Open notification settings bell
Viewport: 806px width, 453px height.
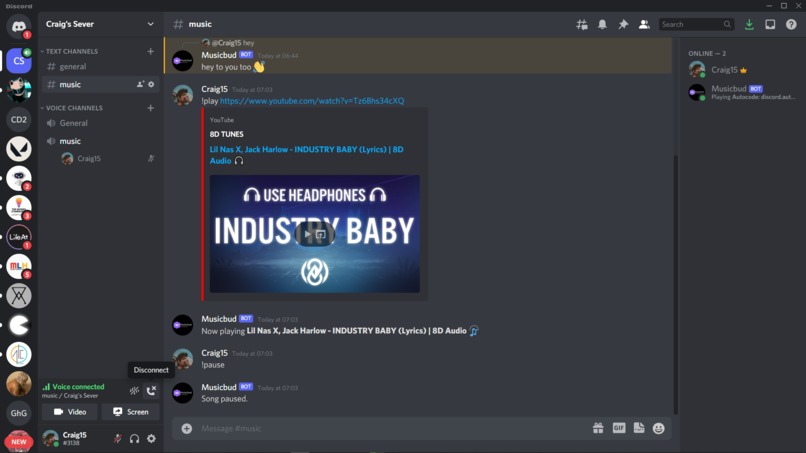click(x=602, y=24)
